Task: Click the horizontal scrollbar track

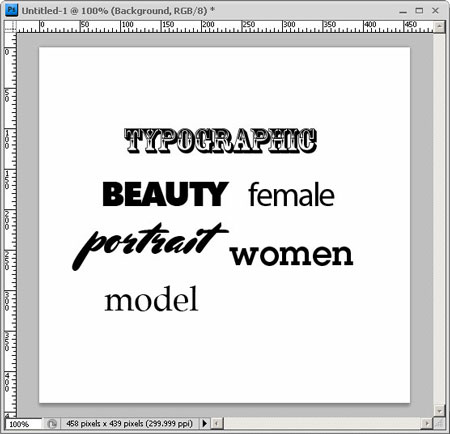Action: click(322, 424)
